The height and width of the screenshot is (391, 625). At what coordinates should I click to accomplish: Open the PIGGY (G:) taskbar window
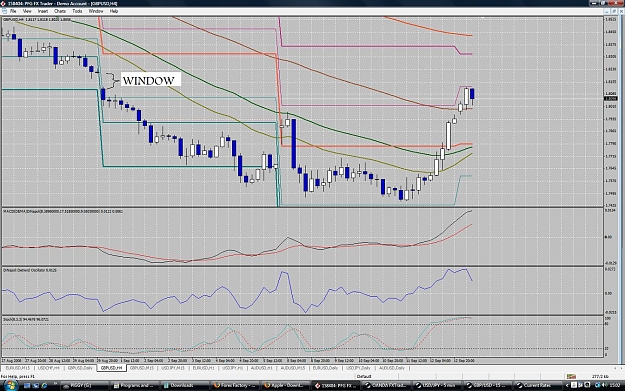pyautogui.click(x=85, y=385)
